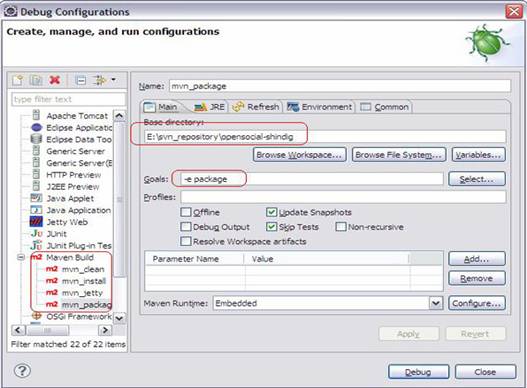The height and width of the screenshot is (388, 527).
Task: Click Configure Maven runtime button
Action: (x=477, y=303)
